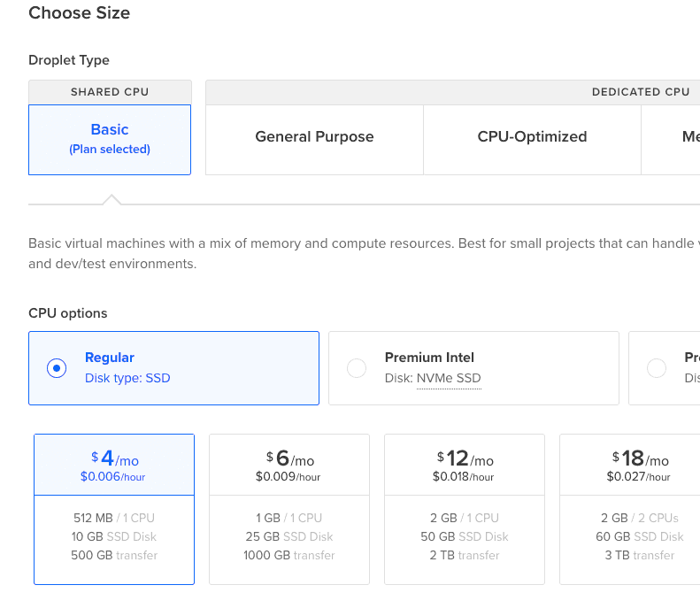Click the '512 MB / 1 CPU' text
Image resolution: width=700 pixels, height=616 pixels.
114,518
